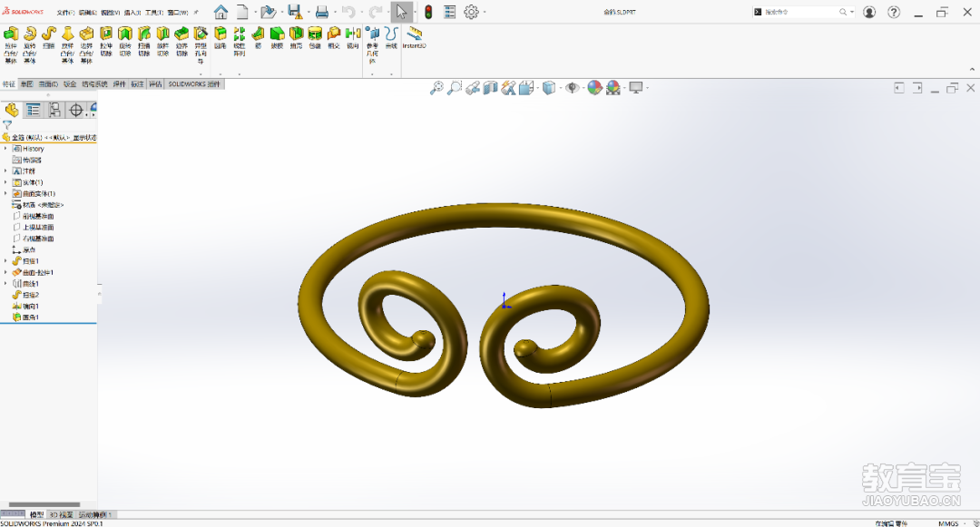
Task: Pin the menu bar with pushpin
Action: [196, 12]
